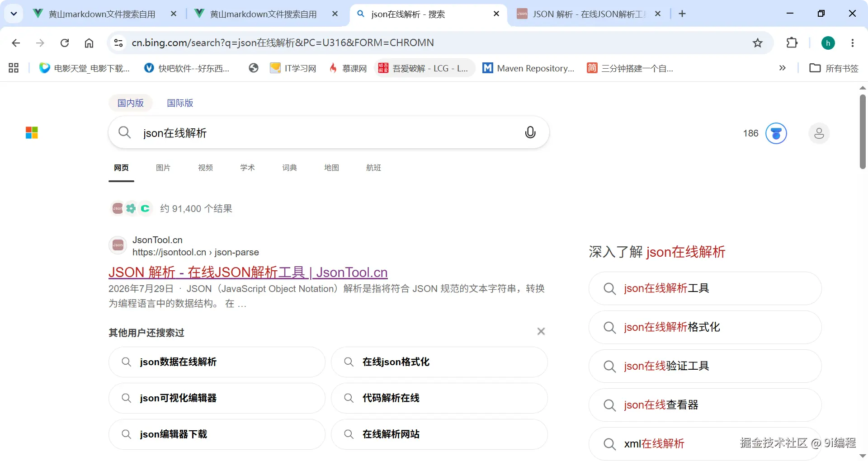Viewport: 868px width, 461px height.
Task: Switch to the JSON 解析 - 在线JSON解析工具 tab
Action: pyautogui.click(x=589, y=14)
